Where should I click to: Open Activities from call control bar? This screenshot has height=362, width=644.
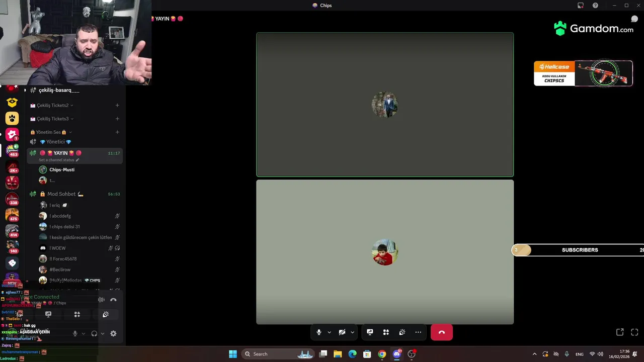(x=386, y=332)
